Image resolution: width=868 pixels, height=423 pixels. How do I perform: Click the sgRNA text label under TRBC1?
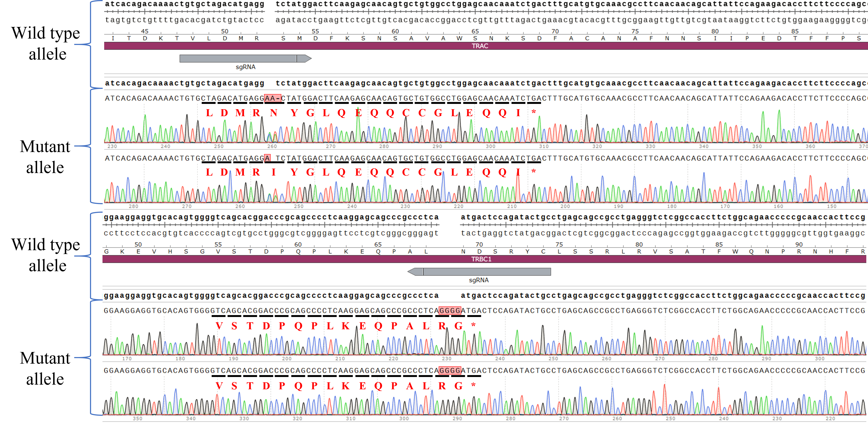[479, 280]
